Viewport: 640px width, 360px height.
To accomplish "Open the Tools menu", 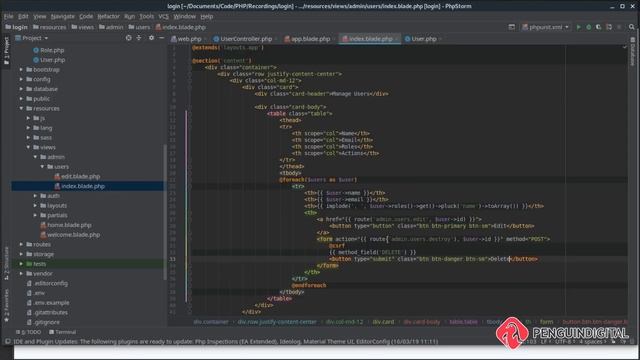I will pos(147,16).
